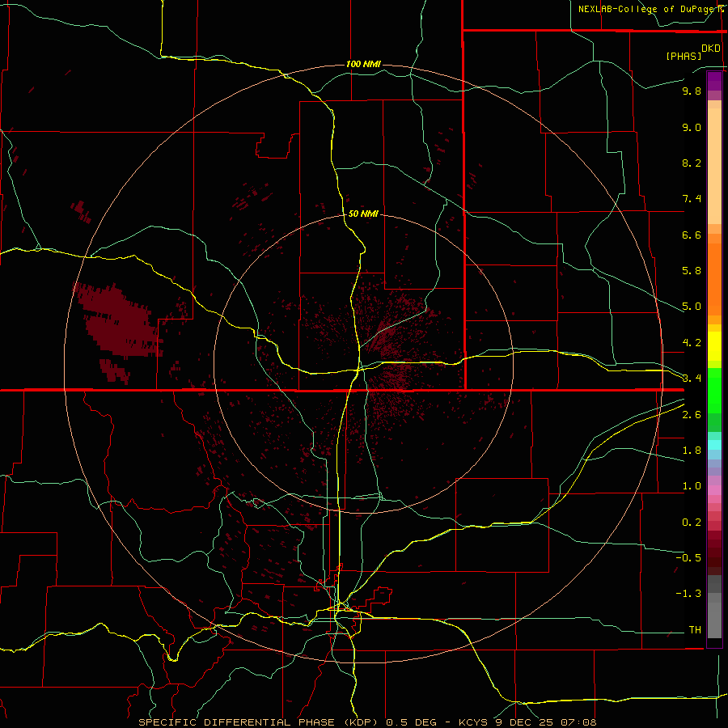Screen dimensions: 728x728
Task: Click the -0.5 value on the color scale
Action: coord(688,558)
